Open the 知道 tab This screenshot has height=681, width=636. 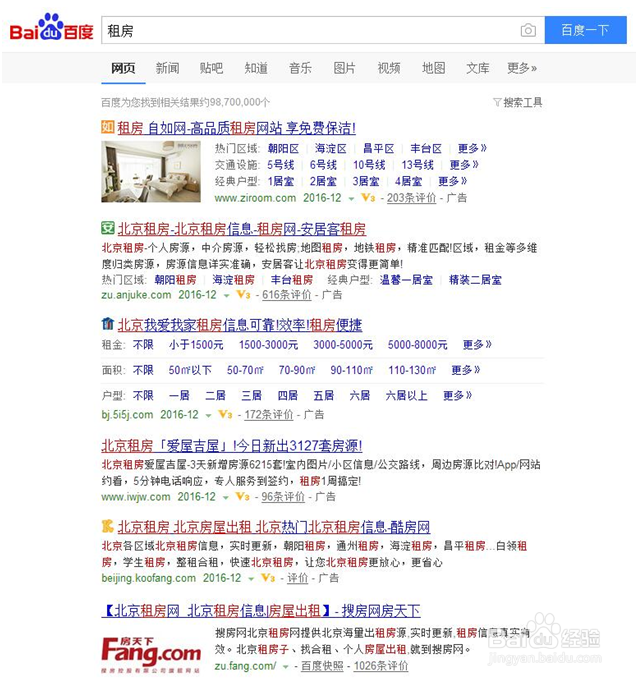click(256, 68)
